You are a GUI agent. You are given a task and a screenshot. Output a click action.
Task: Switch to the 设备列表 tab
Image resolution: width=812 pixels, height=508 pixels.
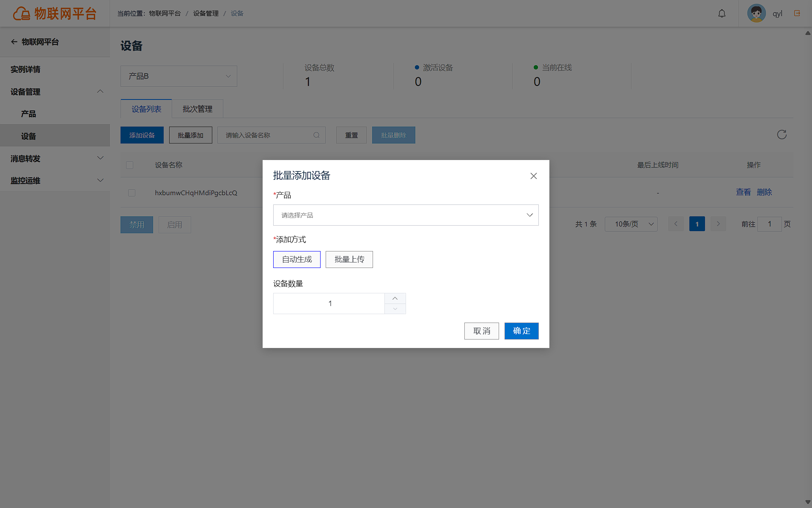pyautogui.click(x=146, y=109)
